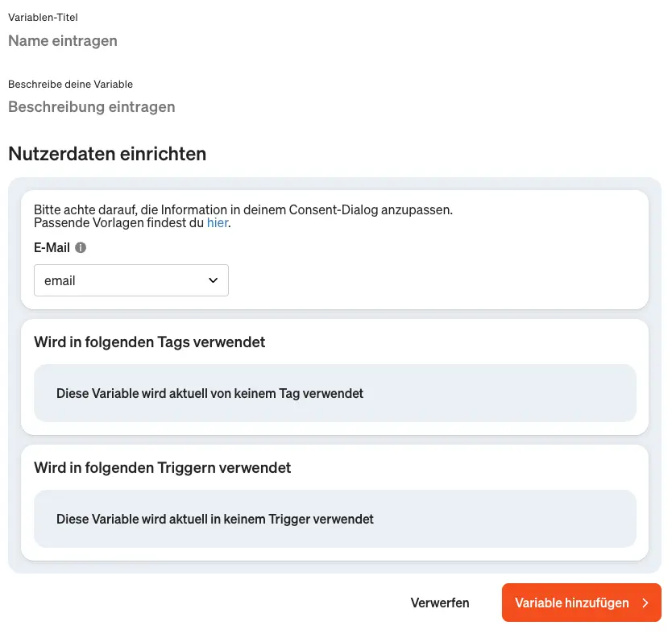Click the info icon next to E-Mail
The height and width of the screenshot is (642, 672).
81,248
